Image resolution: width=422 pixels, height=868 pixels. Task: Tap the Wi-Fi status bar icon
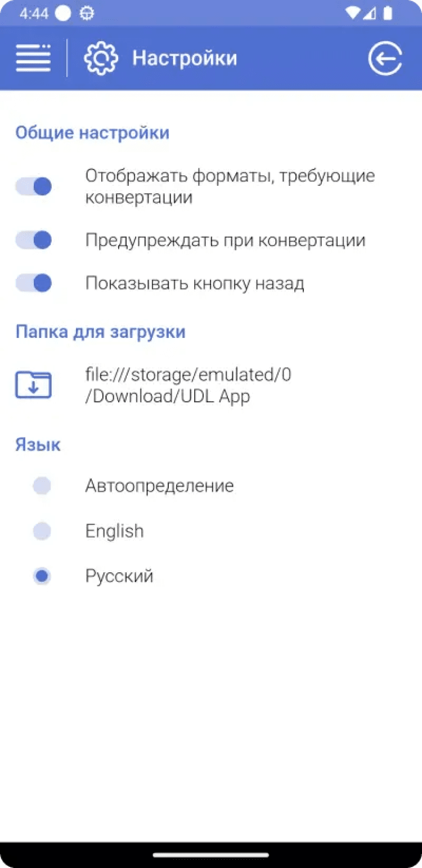[353, 14]
